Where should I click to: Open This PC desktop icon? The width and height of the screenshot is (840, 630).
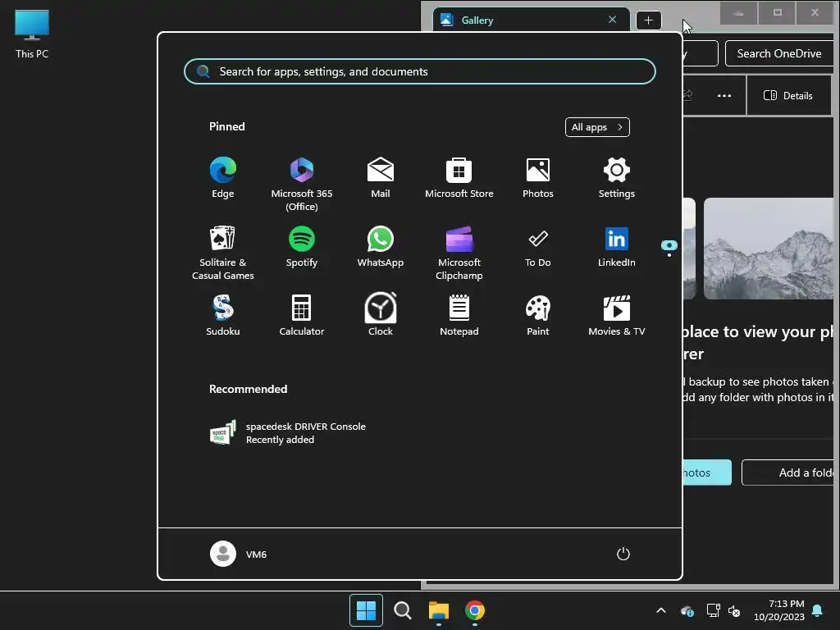click(x=32, y=34)
